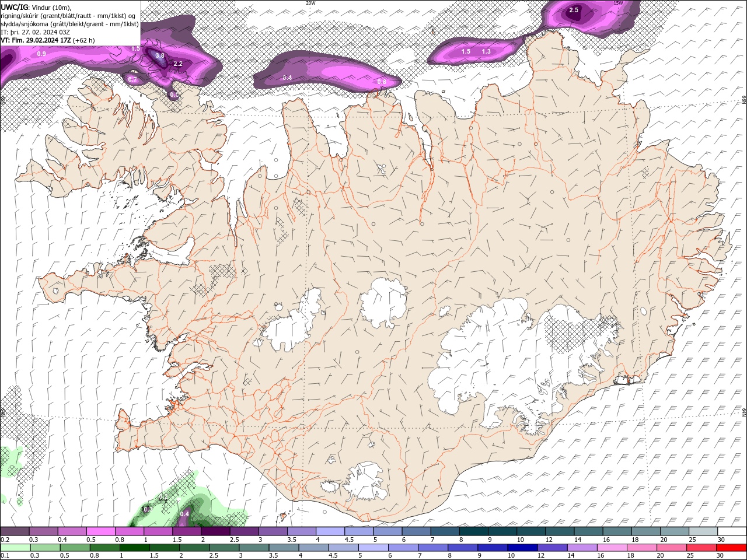Click the 0.2 mauve swatch starting the upper legend row
Image resolution: width=747 pixels, height=560 pixels.
(15, 531)
